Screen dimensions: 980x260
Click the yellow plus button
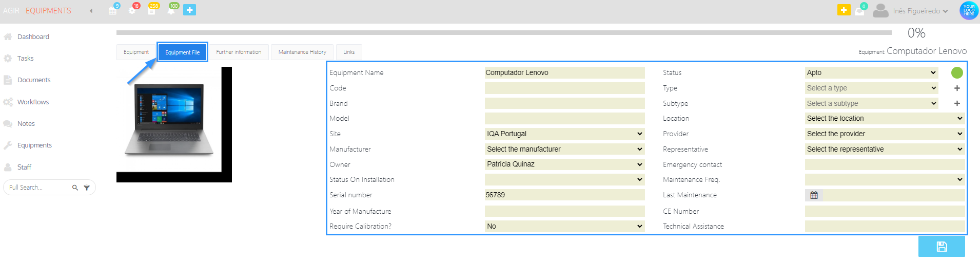pyautogui.click(x=844, y=10)
